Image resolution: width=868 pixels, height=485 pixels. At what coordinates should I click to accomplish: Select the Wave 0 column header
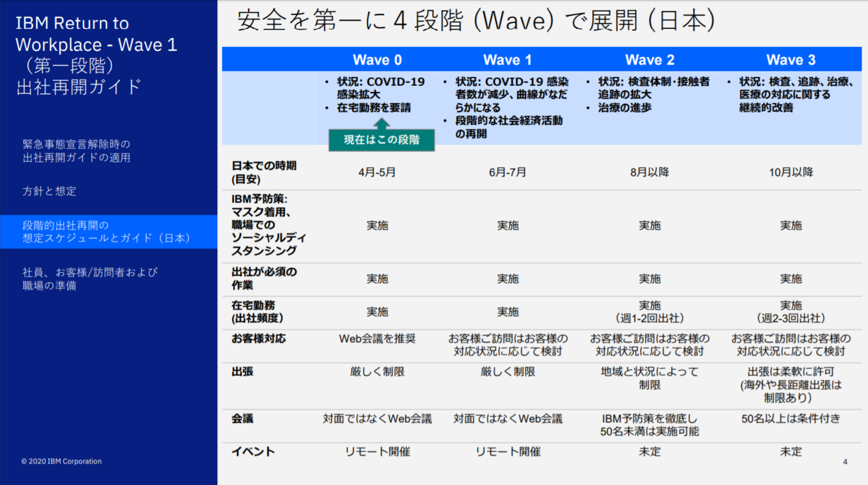(x=377, y=59)
